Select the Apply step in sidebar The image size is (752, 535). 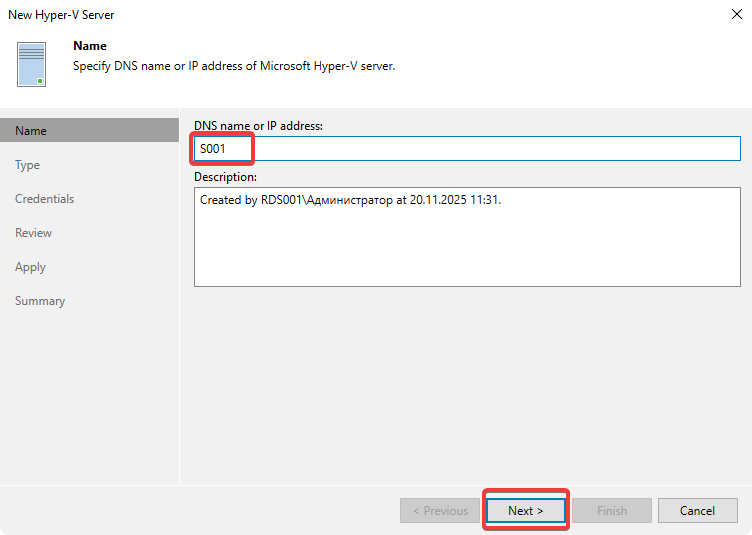click(x=31, y=267)
